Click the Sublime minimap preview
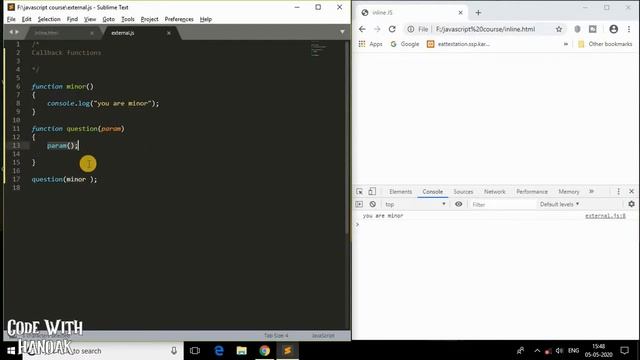This screenshot has height=360, width=640. tap(319, 49)
